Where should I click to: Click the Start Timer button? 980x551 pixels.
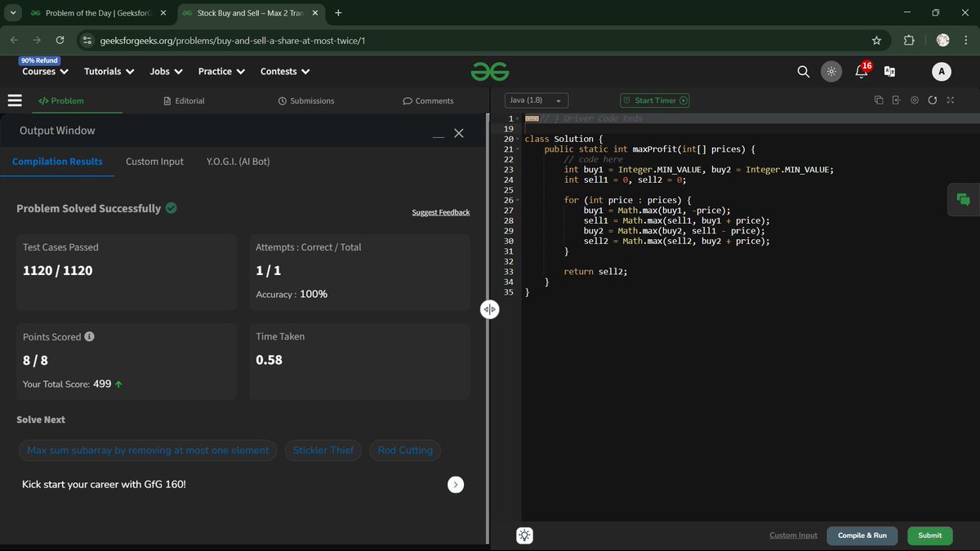pos(655,100)
